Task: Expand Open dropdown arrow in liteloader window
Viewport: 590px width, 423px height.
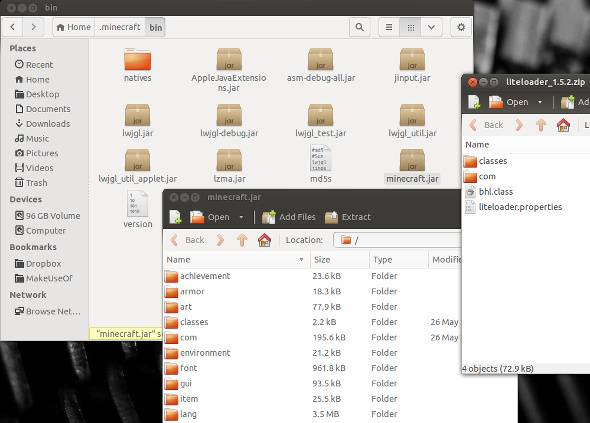Action: tap(540, 102)
